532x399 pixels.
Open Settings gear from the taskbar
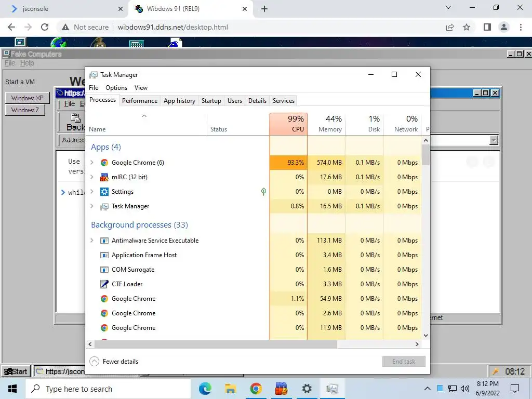pyautogui.click(x=307, y=389)
